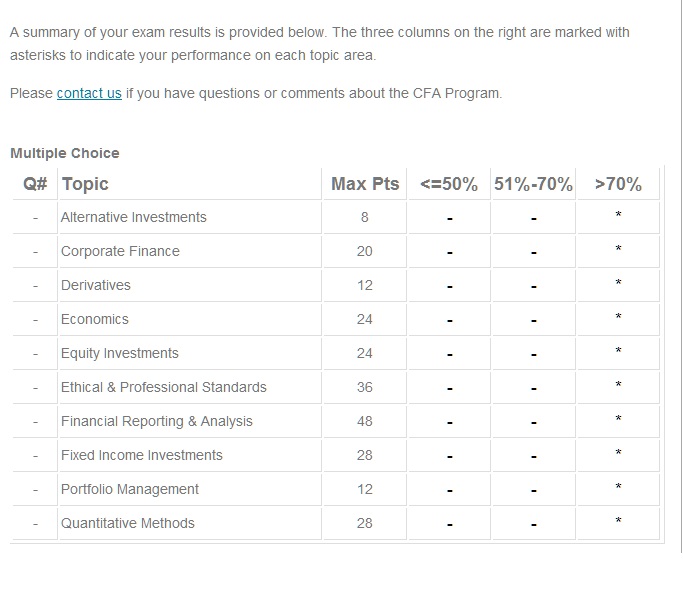The width and height of the screenshot is (683, 607).
Task: Select the "Derivatives" topic text
Action: [x=96, y=285]
